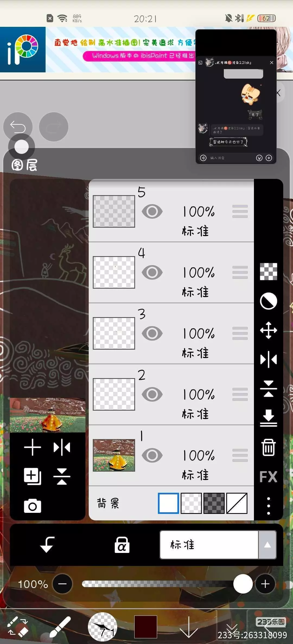
Task: Hide layer 5 with eye icon
Action: pyautogui.click(x=152, y=211)
